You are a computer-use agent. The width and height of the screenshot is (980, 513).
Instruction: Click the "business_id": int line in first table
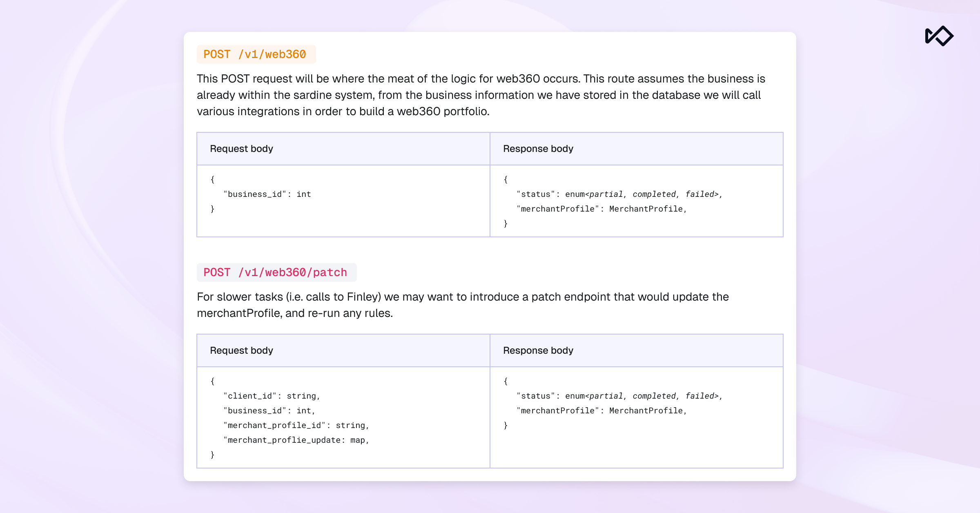pos(267,194)
